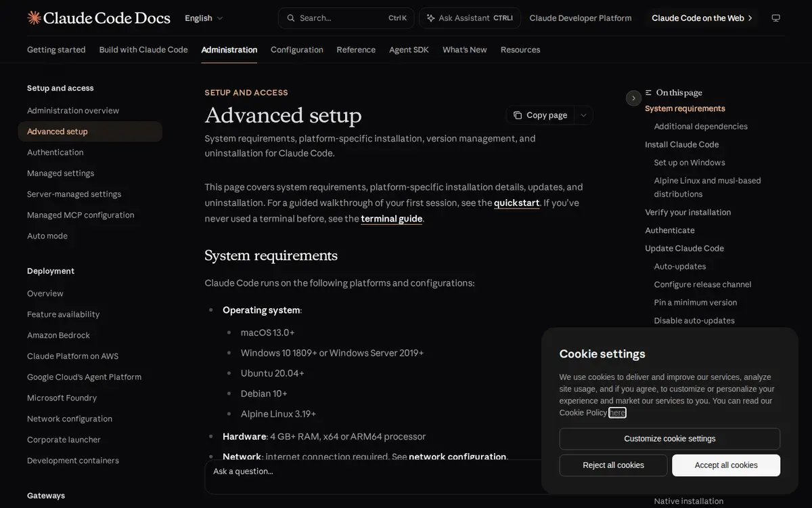The image size is (812, 508).
Task: Follow the terminal guide link
Action: pyautogui.click(x=392, y=219)
